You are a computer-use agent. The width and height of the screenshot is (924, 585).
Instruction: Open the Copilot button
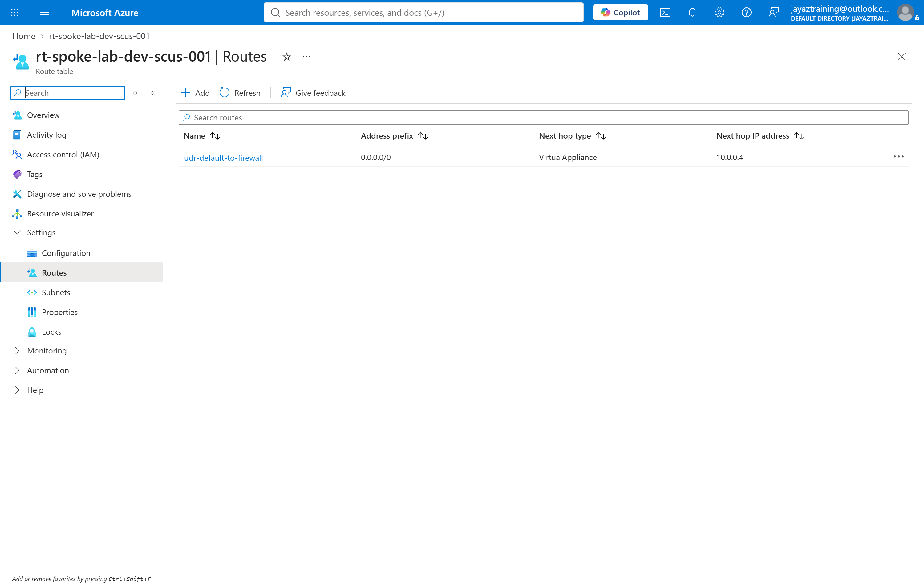[620, 12]
